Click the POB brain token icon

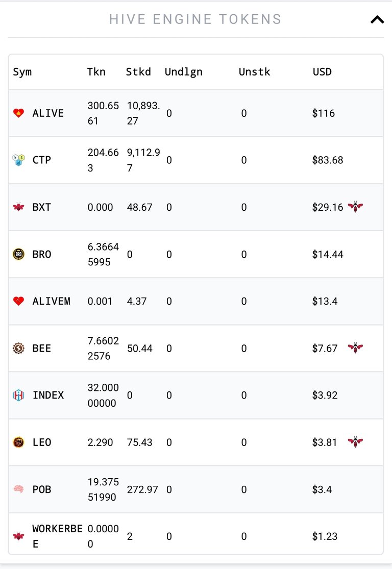[x=18, y=489]
